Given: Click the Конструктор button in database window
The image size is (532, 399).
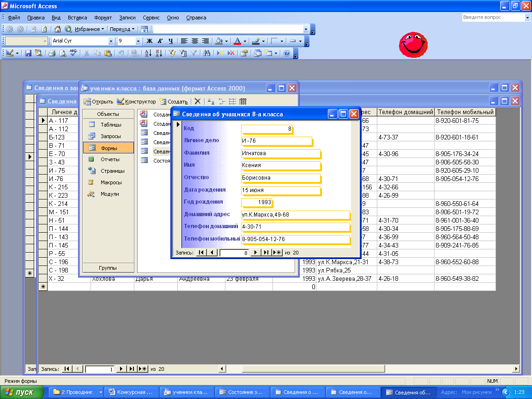Looking at the screenshot, I should click(137, 102).
